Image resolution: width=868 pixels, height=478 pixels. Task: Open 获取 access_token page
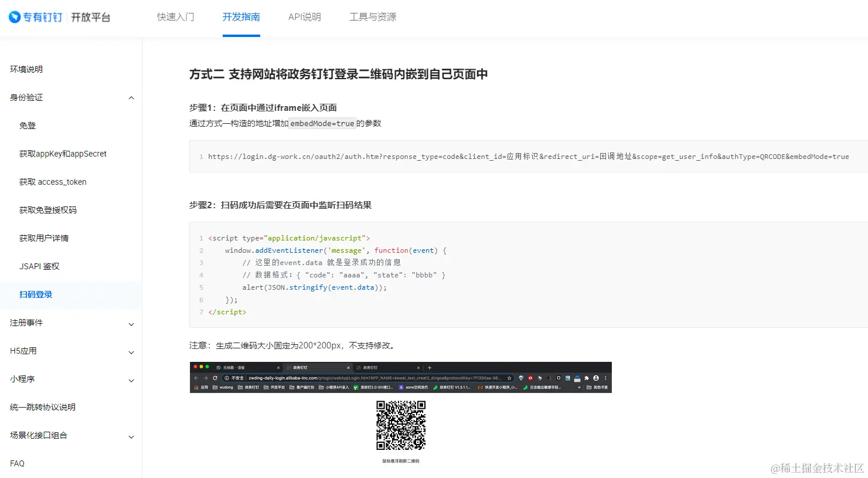coord(53,182)
